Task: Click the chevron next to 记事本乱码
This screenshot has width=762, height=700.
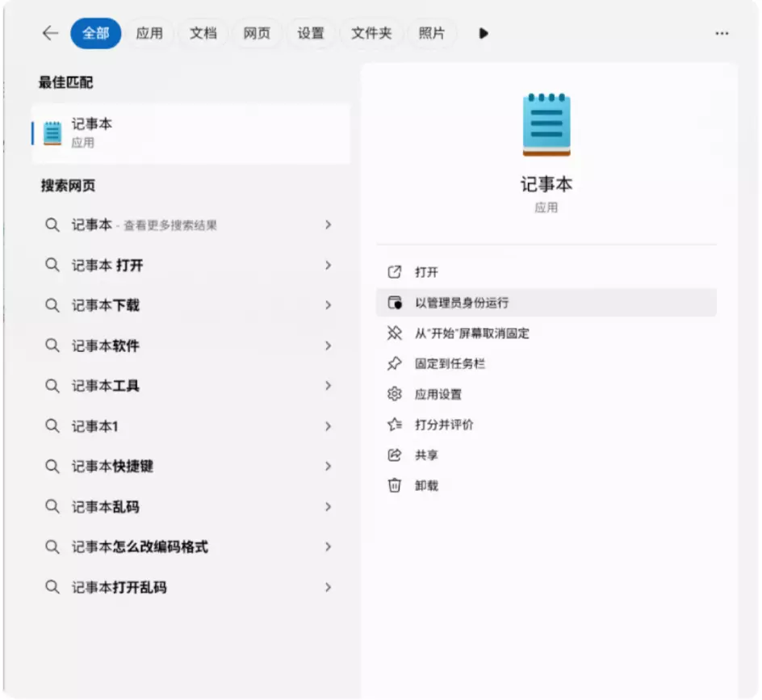Action: [329, 507]
